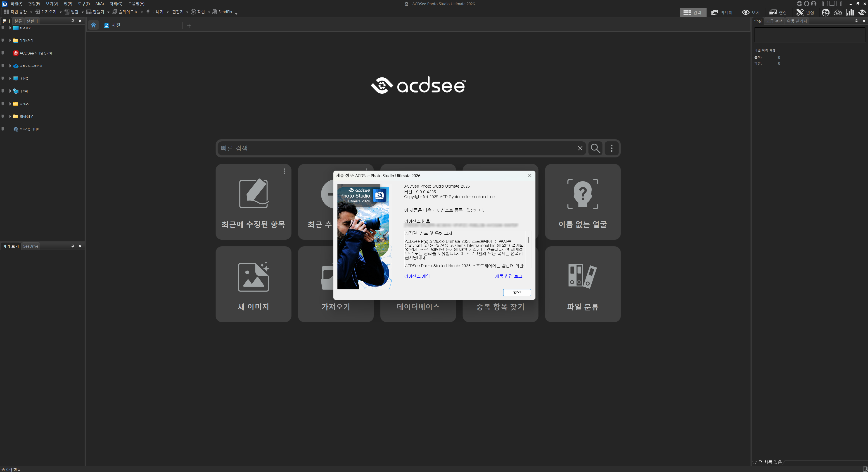Toggle the right panel layout button
The image size is (868, 472).
coord(839,4)
